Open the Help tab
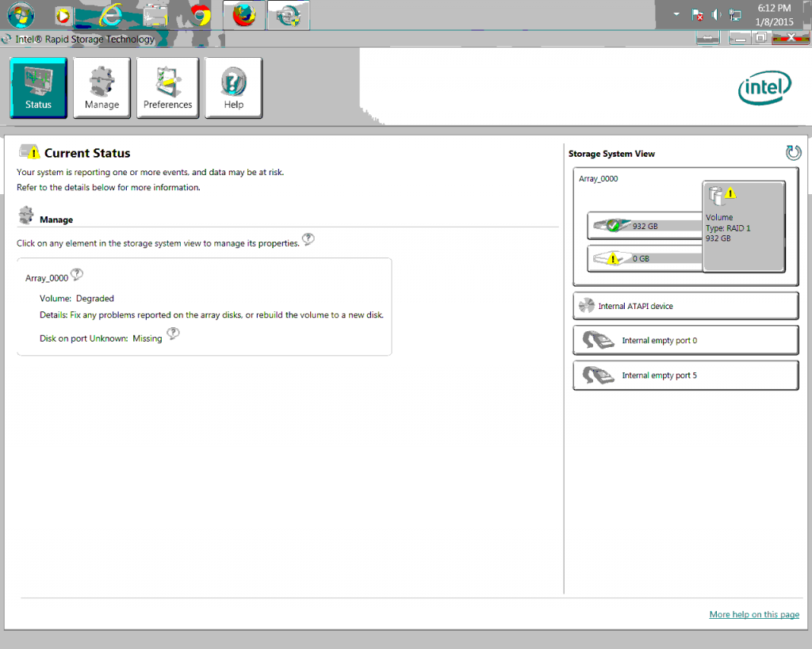Screen dimensions: 812x649 pyautogui.click(x=234, y=88)
